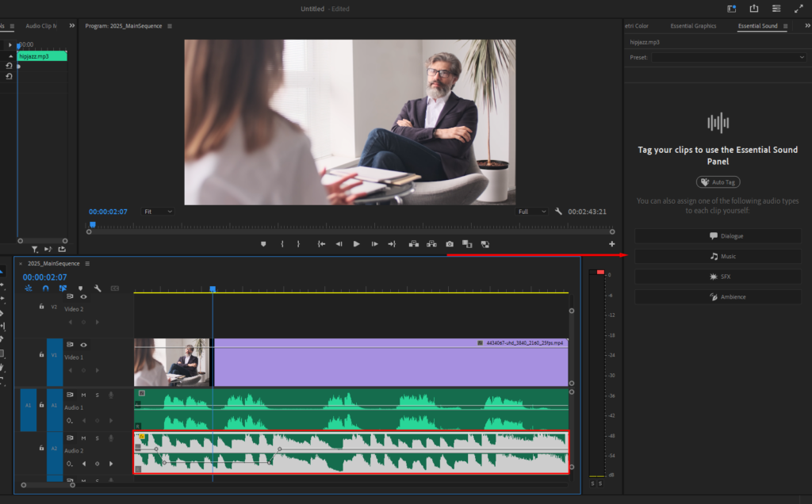Open the Program monitor panel menu
The width and height of the screenshot is (812, 504).
point(170,26)
